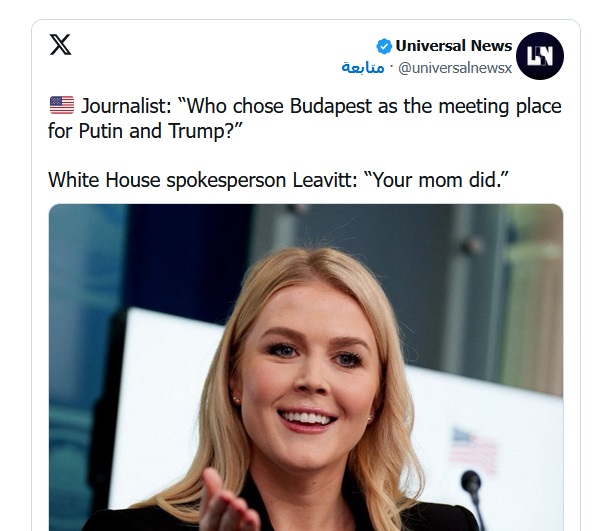
Task: Click the raised hand in the photo
Action: coord(228,501)
